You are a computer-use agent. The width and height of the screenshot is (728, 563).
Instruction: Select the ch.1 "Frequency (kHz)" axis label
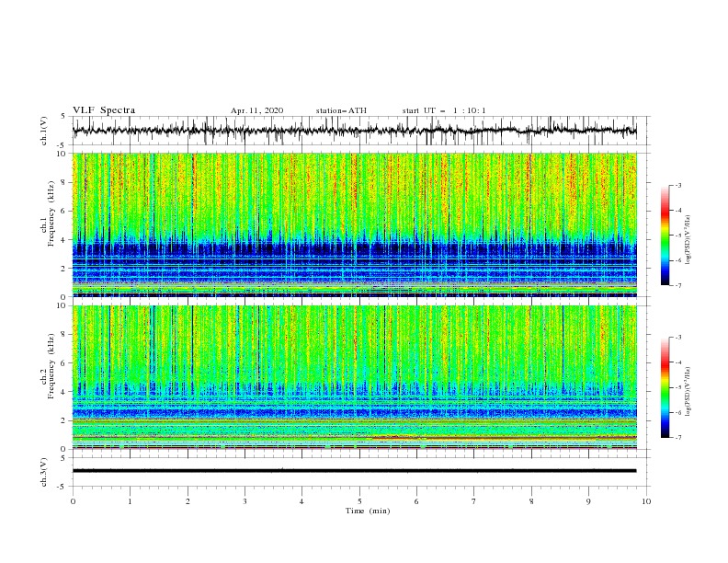[51, 213]
